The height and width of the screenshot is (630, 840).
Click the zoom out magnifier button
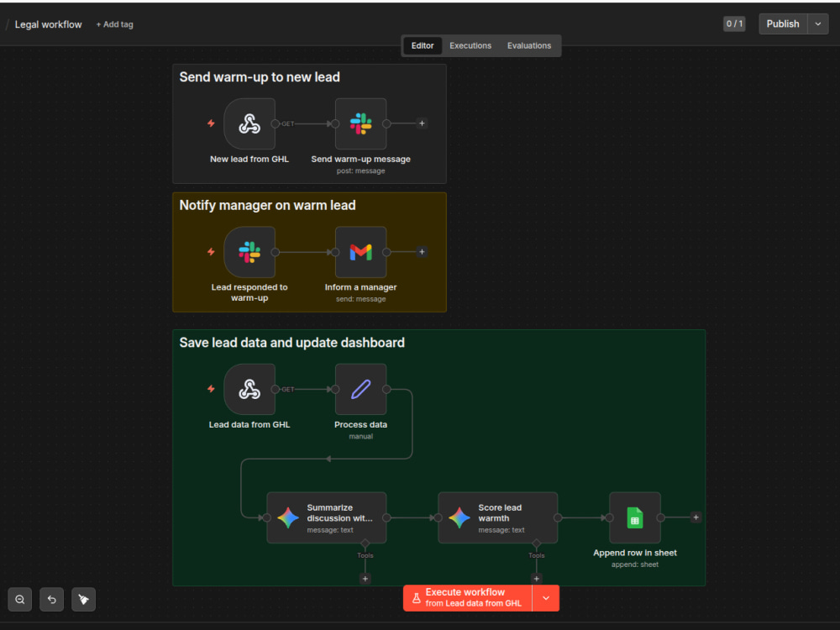click(x=20, y=600)
